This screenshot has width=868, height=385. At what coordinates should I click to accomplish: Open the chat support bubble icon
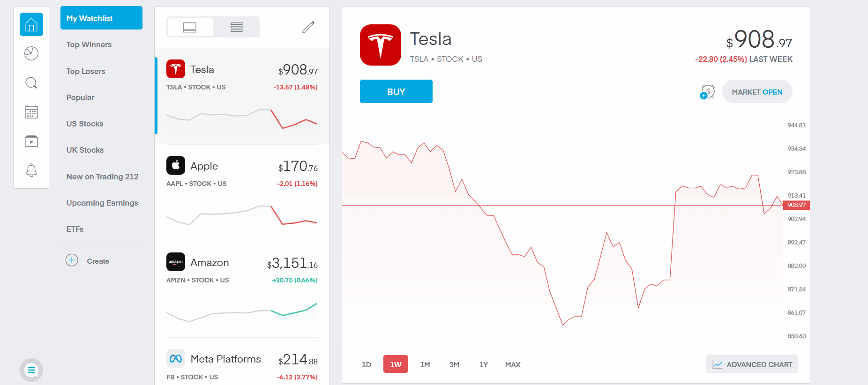[31, 370]
